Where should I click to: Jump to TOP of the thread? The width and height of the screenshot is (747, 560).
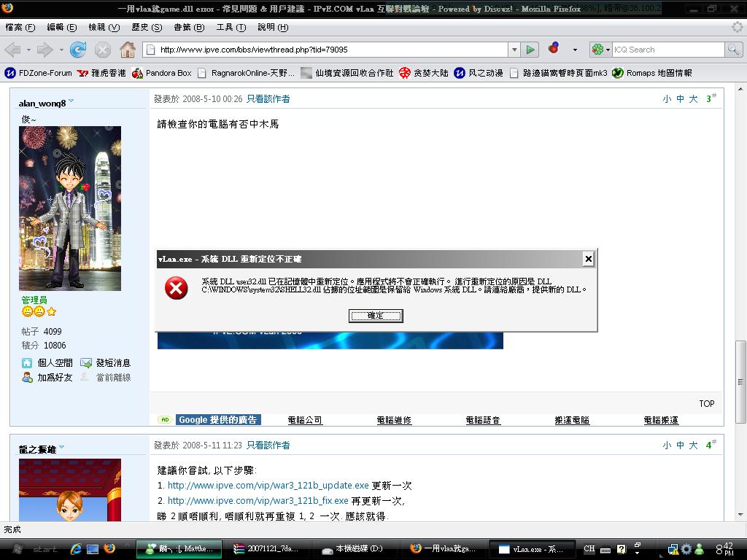[x=706, y=404]
